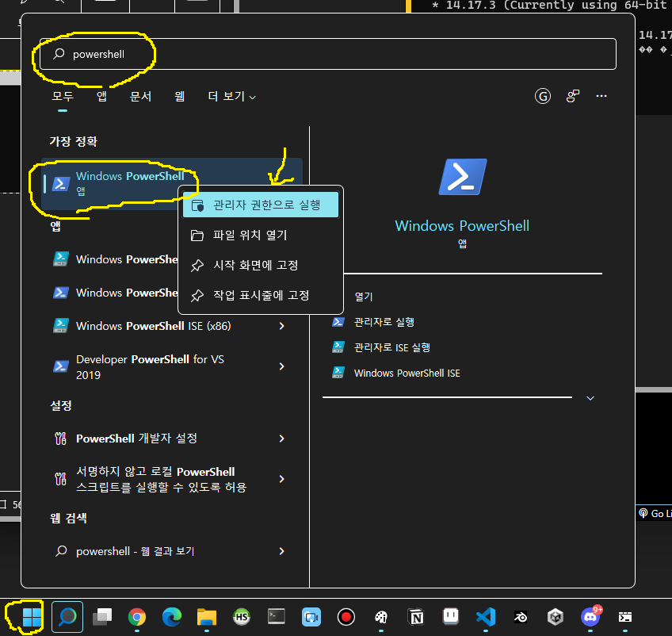Open Visual Studio Code from the taskbar
Screen dimensions: 672x636
(486, 617)
